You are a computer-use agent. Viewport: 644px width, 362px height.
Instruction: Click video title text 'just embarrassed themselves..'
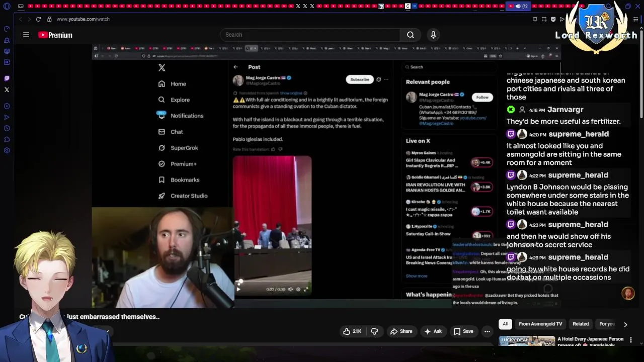113,317
